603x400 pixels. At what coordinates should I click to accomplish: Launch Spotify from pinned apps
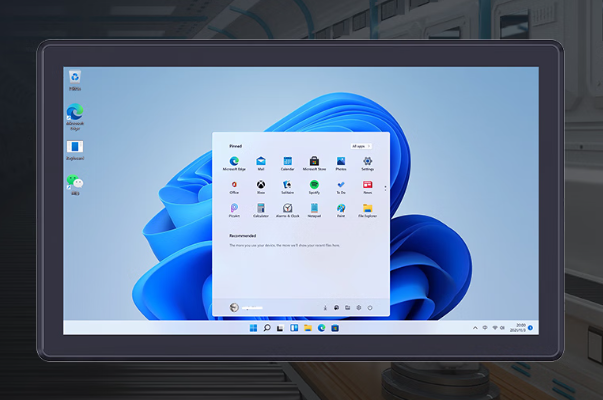(314, 185)
